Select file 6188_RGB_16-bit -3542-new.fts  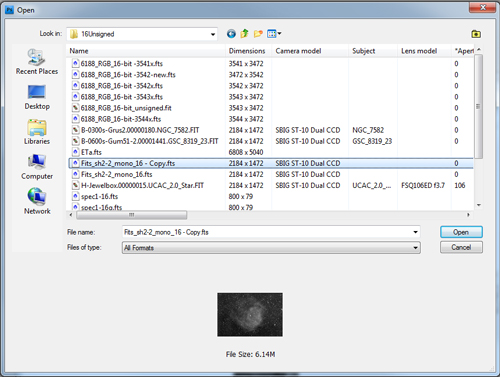point(128,75)
